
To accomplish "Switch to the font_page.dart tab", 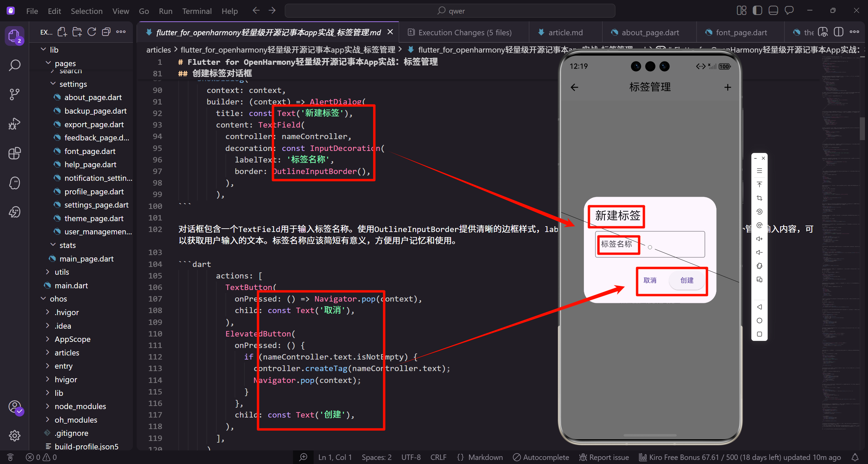I will (x=741, y=32).
